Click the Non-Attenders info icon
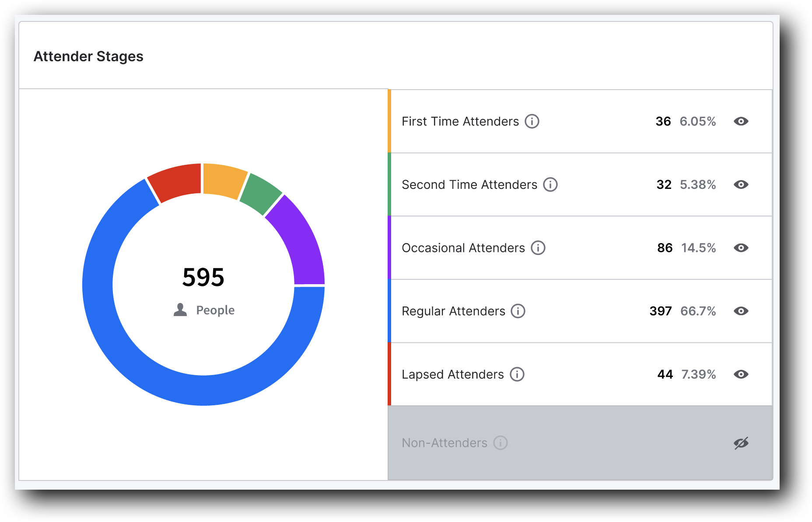The width and height of the screenshot is (812, 522). point(500,443)
